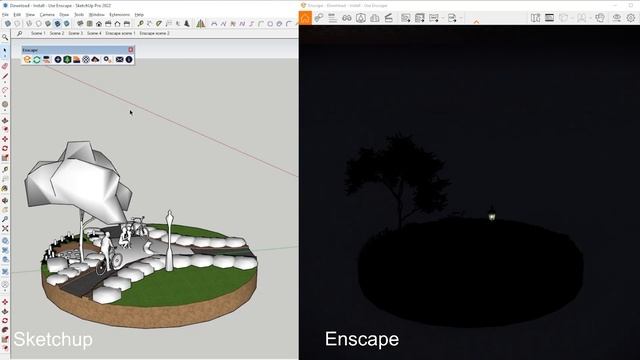
Task: Open the Enscape BIM buildings icon
Action: (x=375, y=18)
